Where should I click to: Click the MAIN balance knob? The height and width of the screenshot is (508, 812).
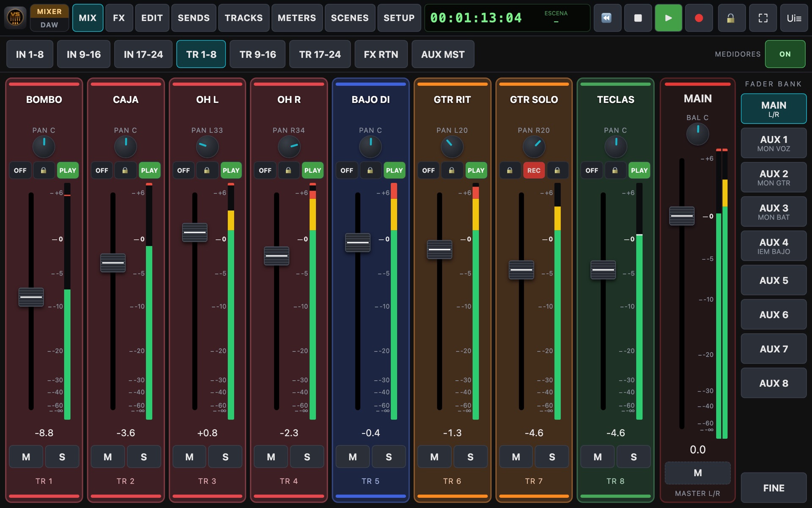point(697,133)
